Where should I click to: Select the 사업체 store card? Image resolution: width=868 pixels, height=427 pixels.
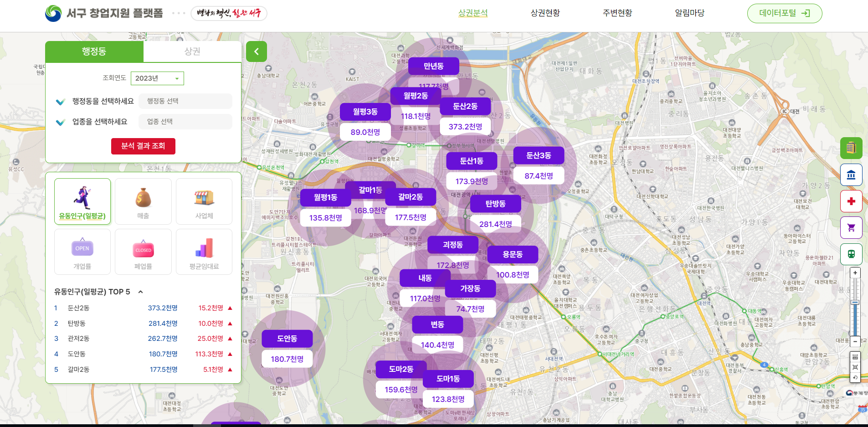click(x=204, y=201)
